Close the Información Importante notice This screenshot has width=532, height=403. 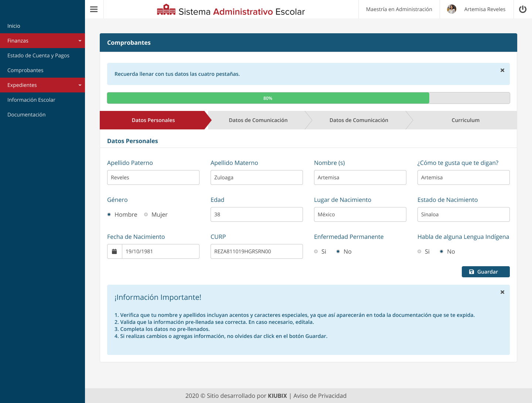coord(502,292)
